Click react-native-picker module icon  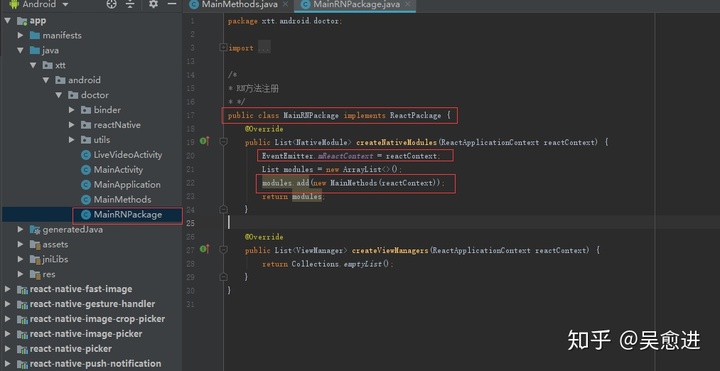tap(22, 349)
